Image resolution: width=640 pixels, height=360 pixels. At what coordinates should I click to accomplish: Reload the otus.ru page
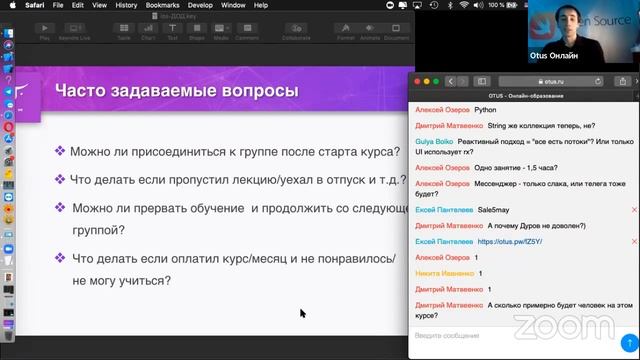pyautogui.click(x=598, y=81)
